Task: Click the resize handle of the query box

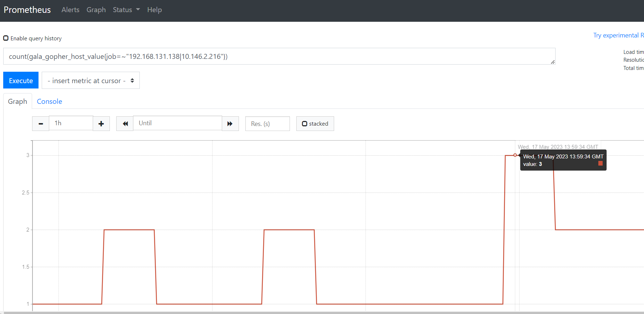Action: coord(552,62)
